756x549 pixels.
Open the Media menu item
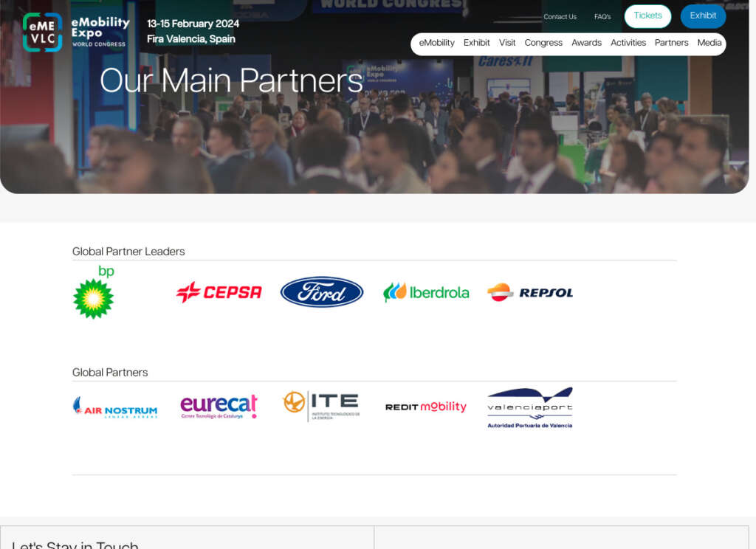point(709,43)
